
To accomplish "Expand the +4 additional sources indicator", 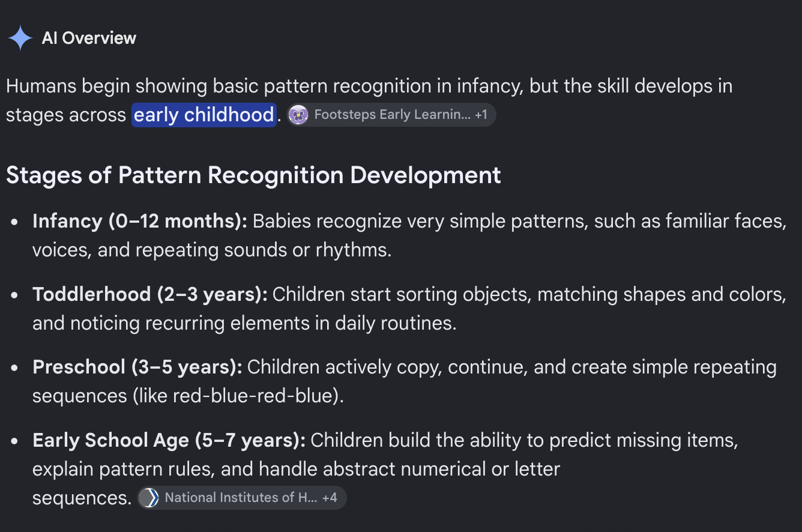I will click(x=330, y=498).
